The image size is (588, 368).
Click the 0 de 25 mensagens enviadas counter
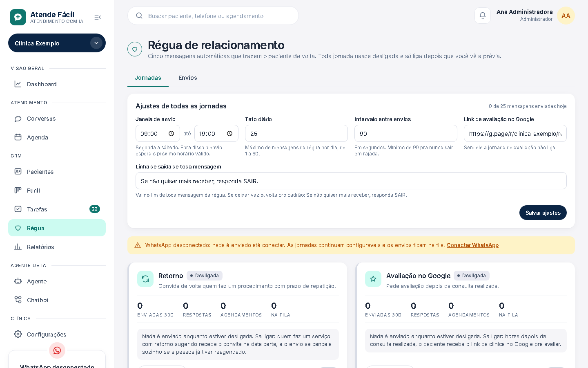[x=528, y=106]
